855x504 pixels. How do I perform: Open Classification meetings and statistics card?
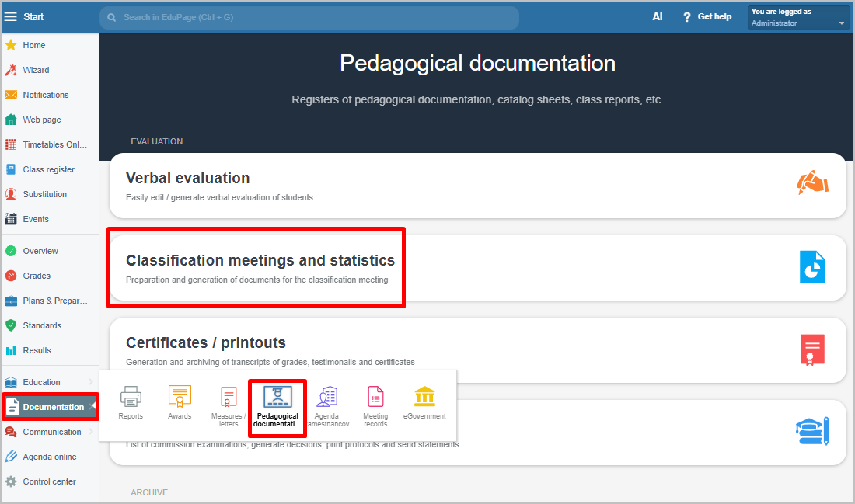[x=260, y=268]
